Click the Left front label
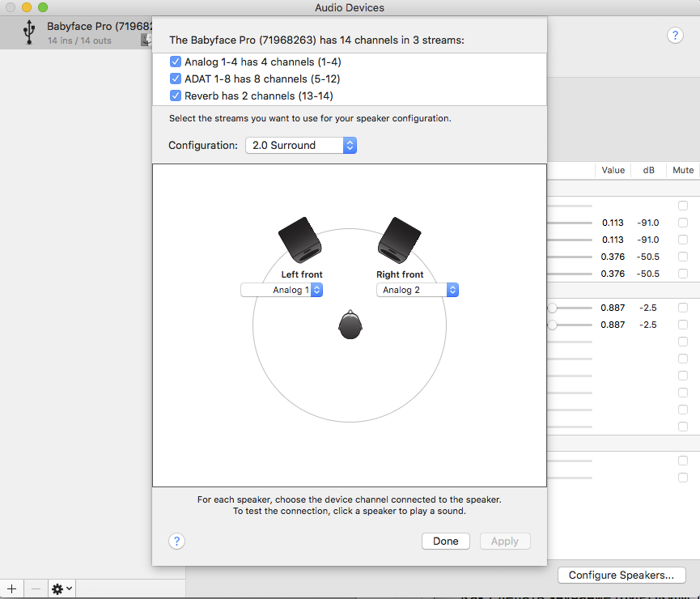This screenshot has width=700, height=599. (x=302, y=274)
